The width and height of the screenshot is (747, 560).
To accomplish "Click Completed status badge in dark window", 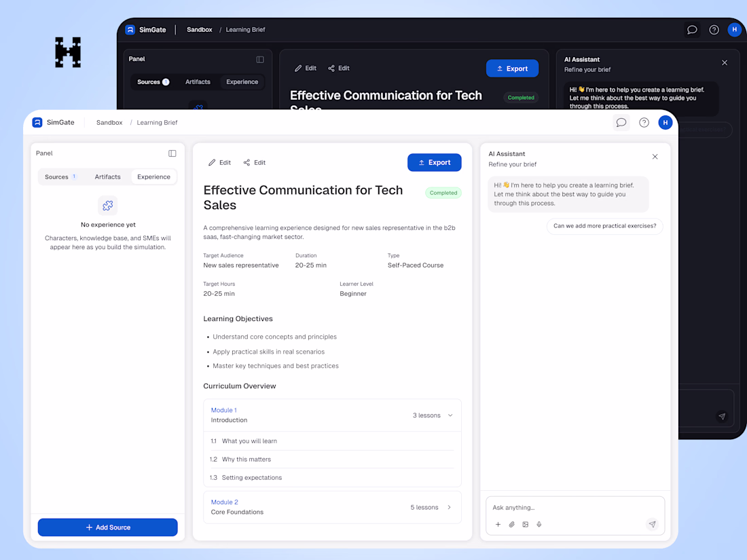I will click(521, 98).
